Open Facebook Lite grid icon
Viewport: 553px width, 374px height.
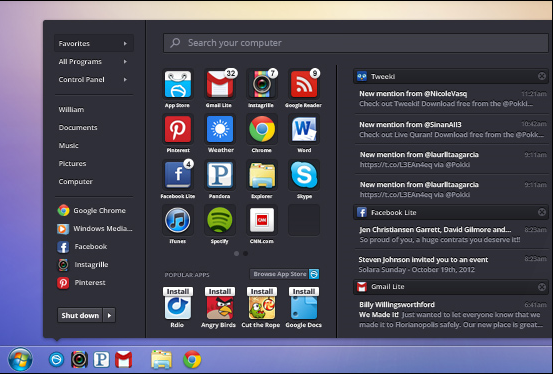pos(178,175)
